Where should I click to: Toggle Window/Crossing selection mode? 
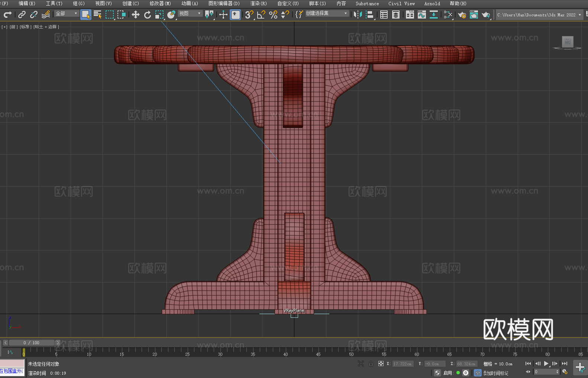(x=122, y=14)
